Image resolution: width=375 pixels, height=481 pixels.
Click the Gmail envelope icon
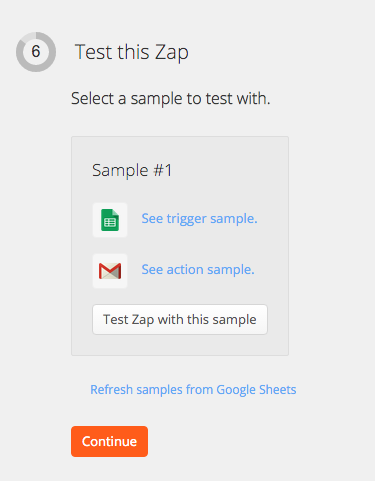110,271
